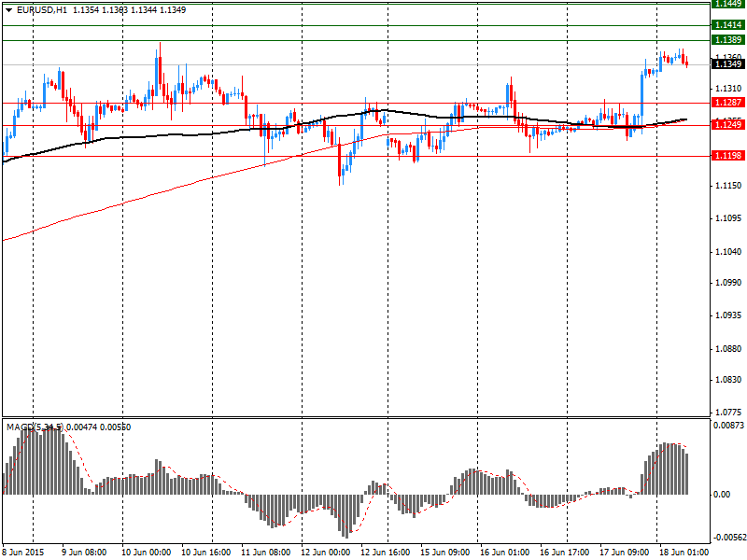
Task: Click the MACD scale value -0.00562
Action: pyautogui.click(x=729, y=538)
